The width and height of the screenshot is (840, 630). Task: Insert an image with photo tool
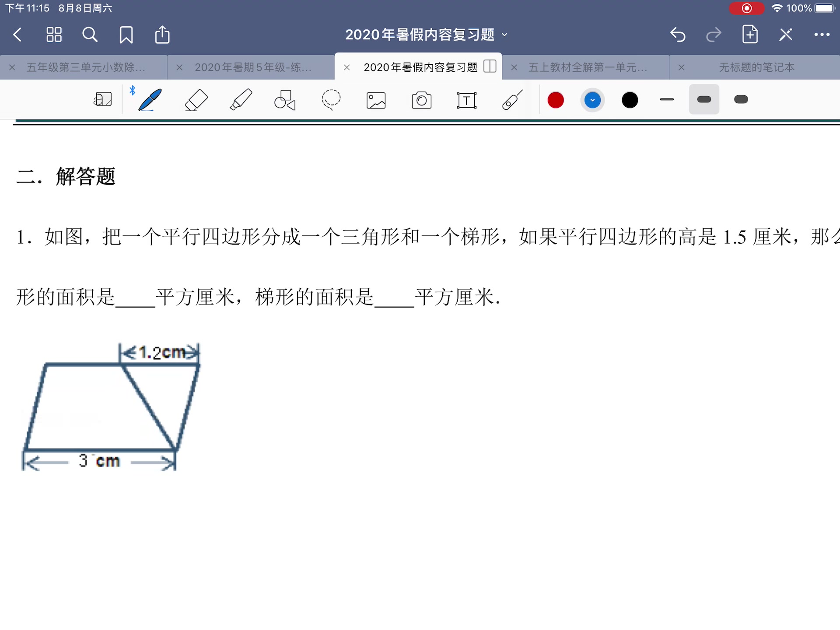click(376, 100)
